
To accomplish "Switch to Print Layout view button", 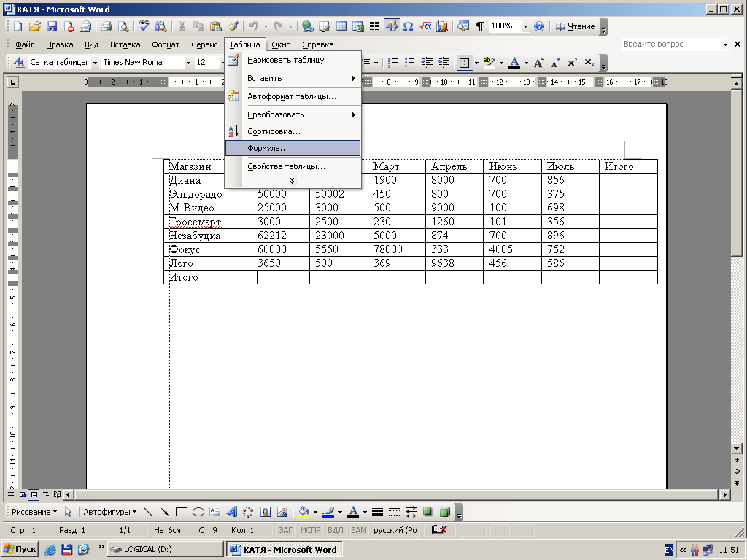I will click(x=34, y=495).
